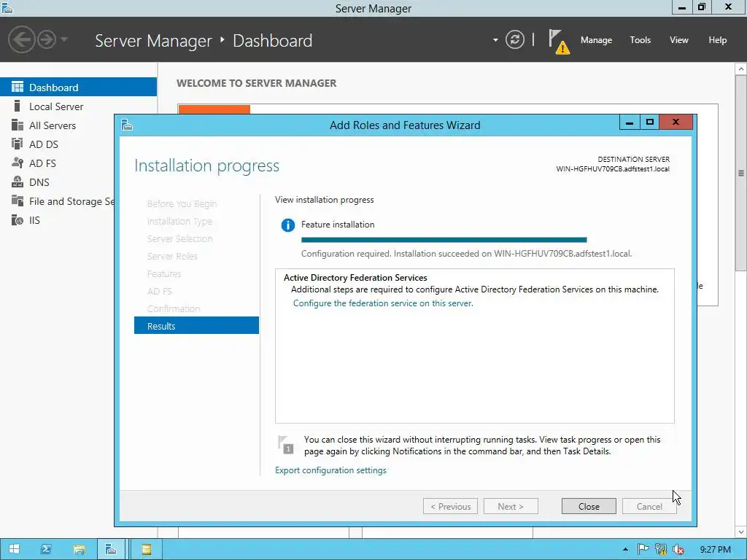Select the Results wizard step
The height and width of the screenshot is (560, 747).
196,326
